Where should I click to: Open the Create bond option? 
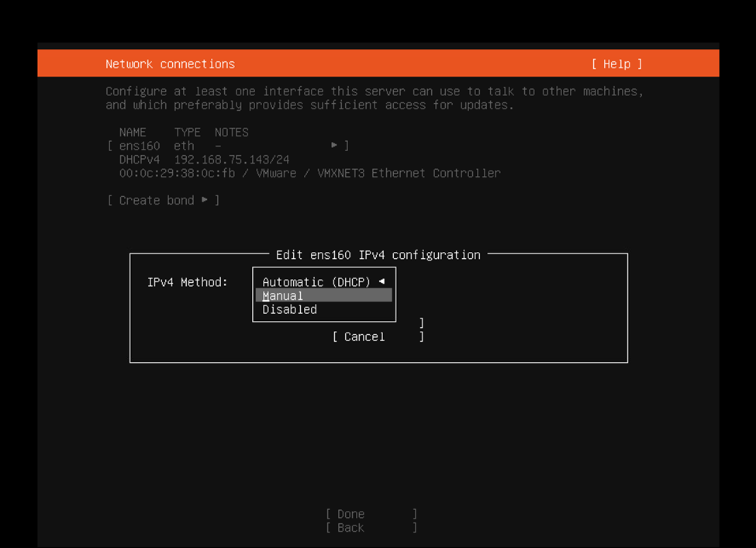[x=163, y=201]
